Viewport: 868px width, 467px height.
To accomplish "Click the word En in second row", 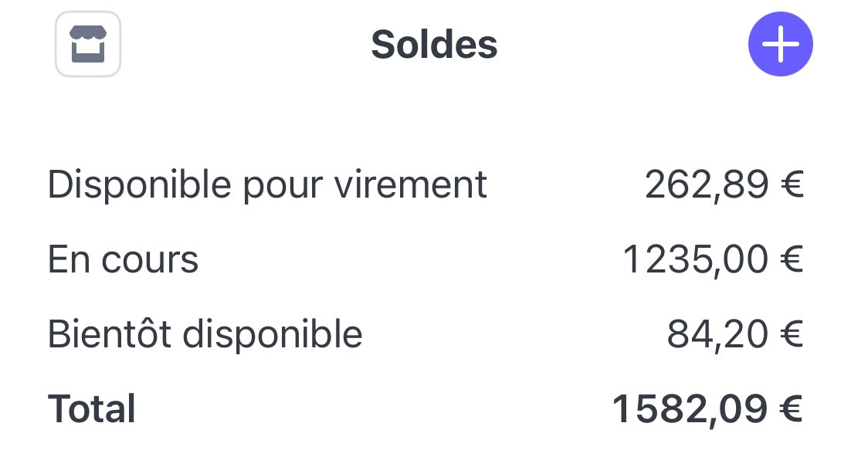I will pyautogui.click(x=69, y=259).
